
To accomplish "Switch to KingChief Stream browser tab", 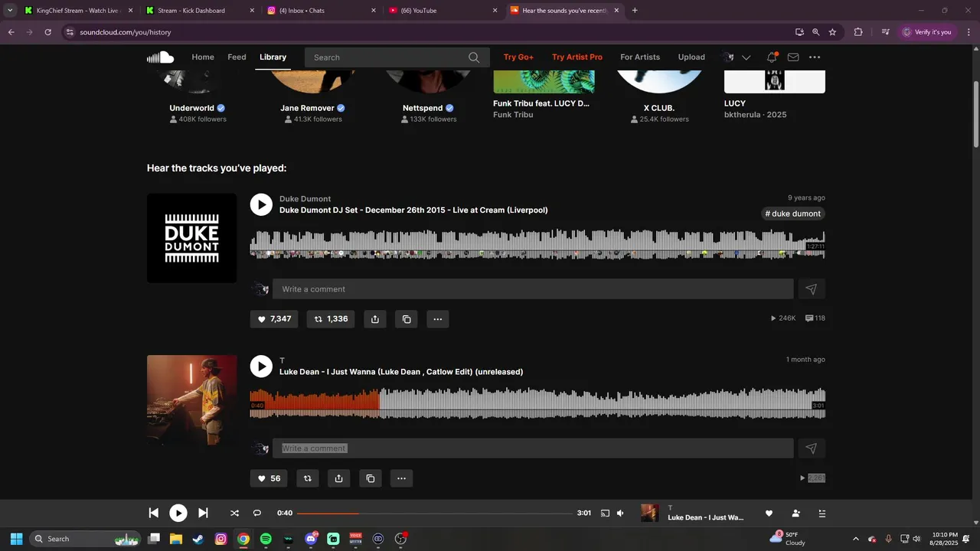I will [77, 11].
